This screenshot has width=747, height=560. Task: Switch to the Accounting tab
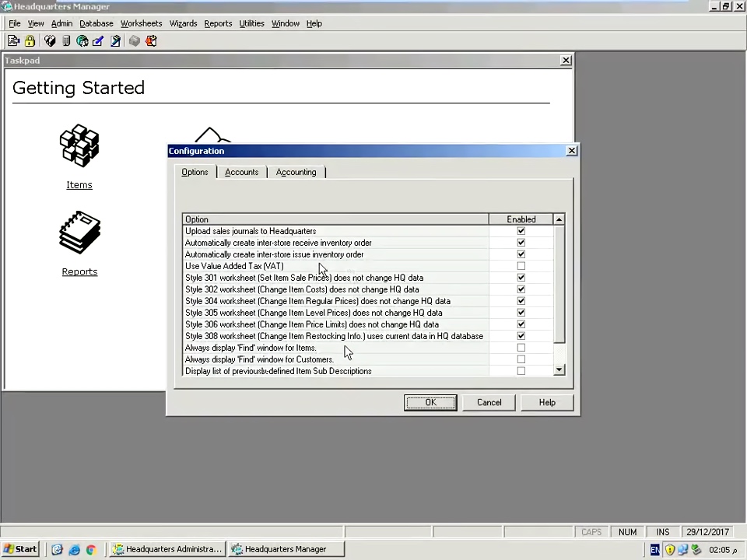[296, 172]
